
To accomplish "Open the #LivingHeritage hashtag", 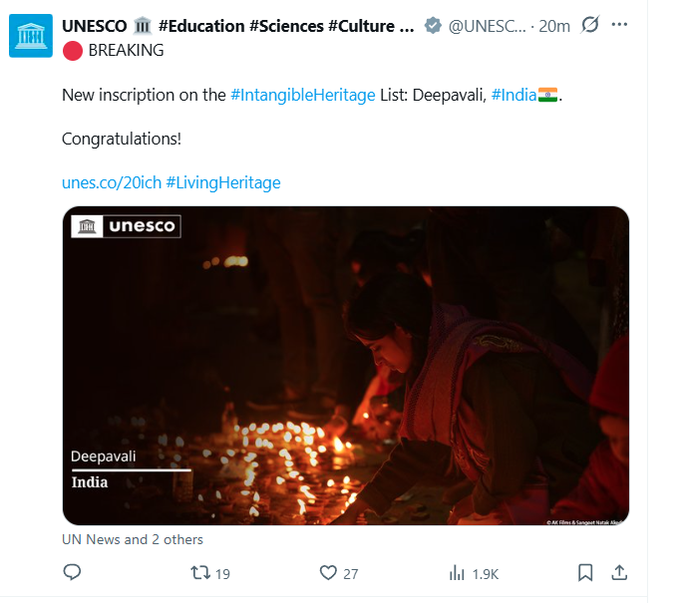I will (x=223, y=182).
